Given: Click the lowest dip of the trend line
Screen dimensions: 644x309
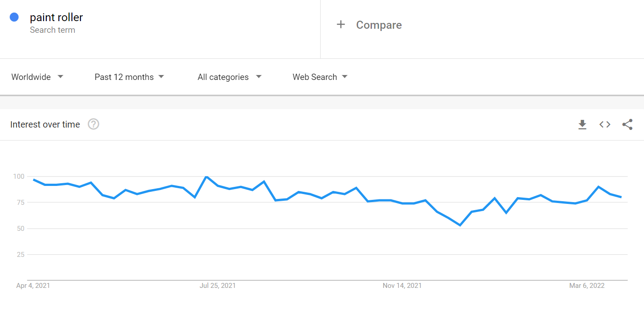Looking at the screenshot, I should pyautogui.click(x=460, y=225).
